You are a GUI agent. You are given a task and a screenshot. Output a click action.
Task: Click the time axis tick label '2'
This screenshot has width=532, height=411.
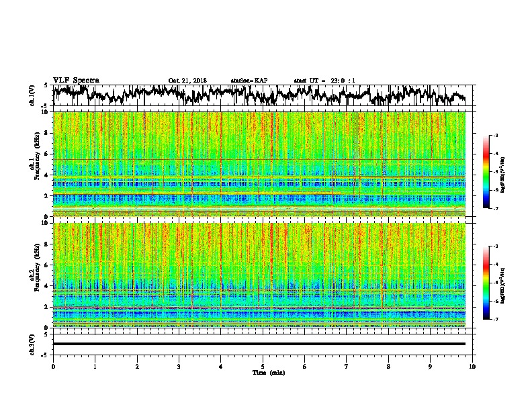(137, 367)
